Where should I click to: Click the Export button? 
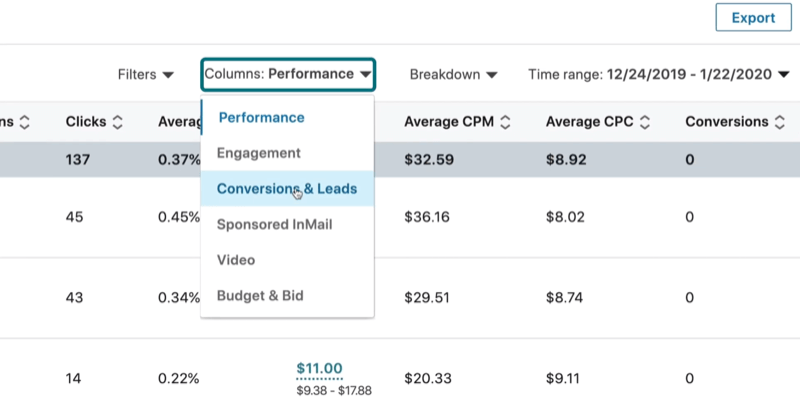(x=753, y=18)
